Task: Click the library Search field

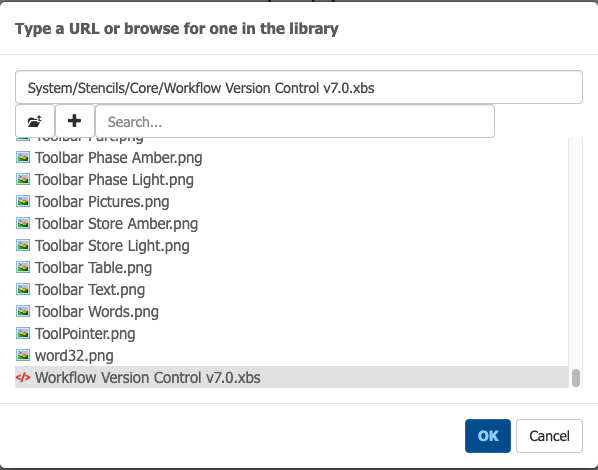Action: pos(295,121)
